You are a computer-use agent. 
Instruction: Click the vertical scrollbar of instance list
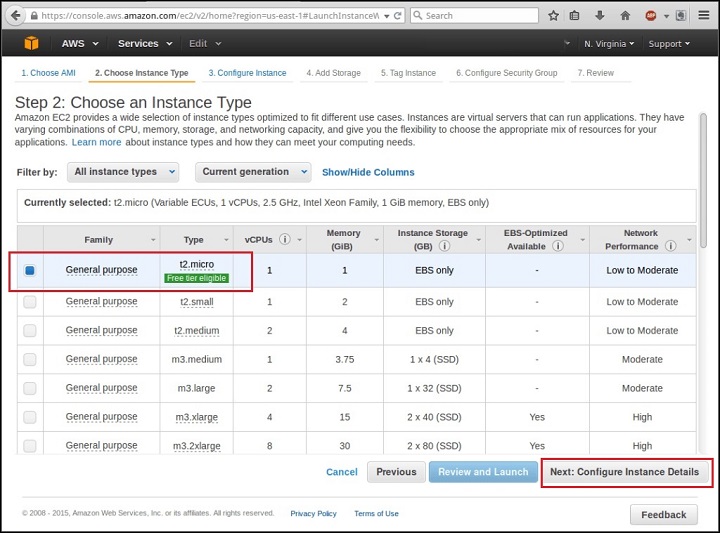(x=703, y=180)
